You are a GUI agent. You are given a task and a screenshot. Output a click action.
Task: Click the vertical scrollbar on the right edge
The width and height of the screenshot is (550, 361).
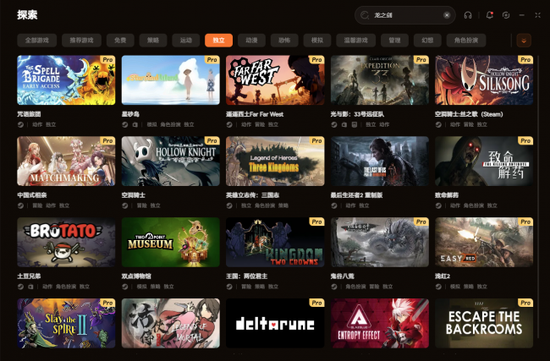coord(538,196)
